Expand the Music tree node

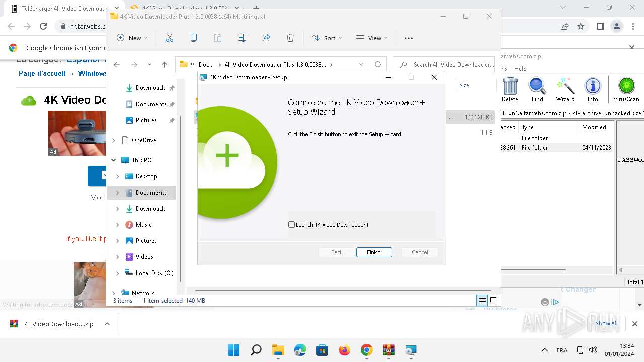[x=118, y=225]
